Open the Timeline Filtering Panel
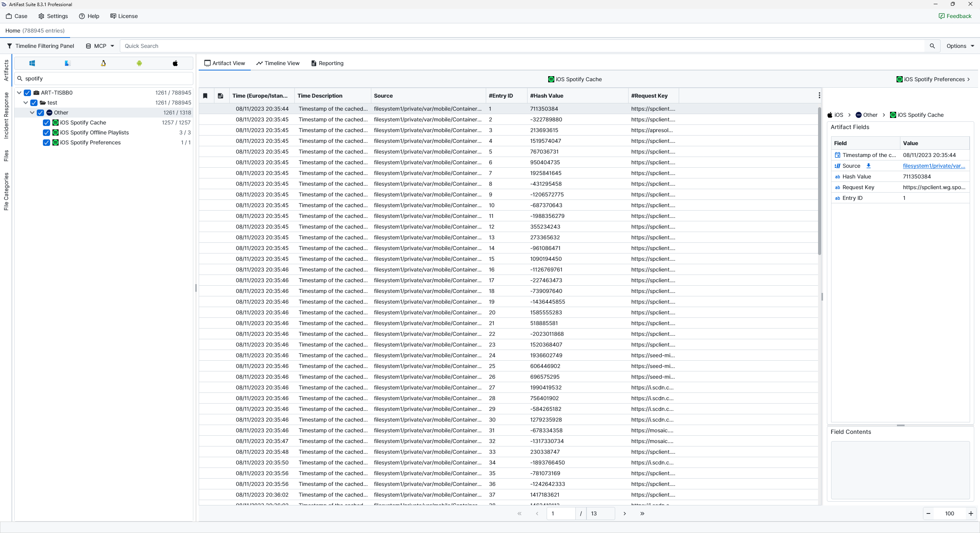Image resolution: width=980 pixels, height=533 pixels. [x=41, y=46]
